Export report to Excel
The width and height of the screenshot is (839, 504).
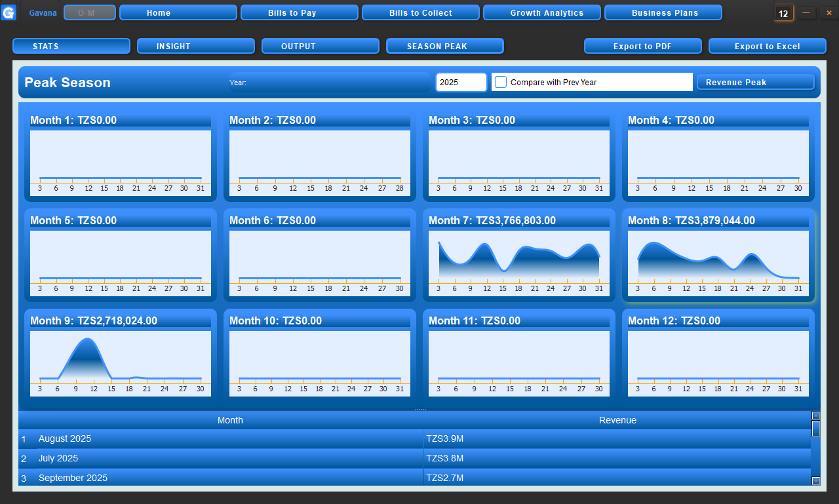coord(768,46)
